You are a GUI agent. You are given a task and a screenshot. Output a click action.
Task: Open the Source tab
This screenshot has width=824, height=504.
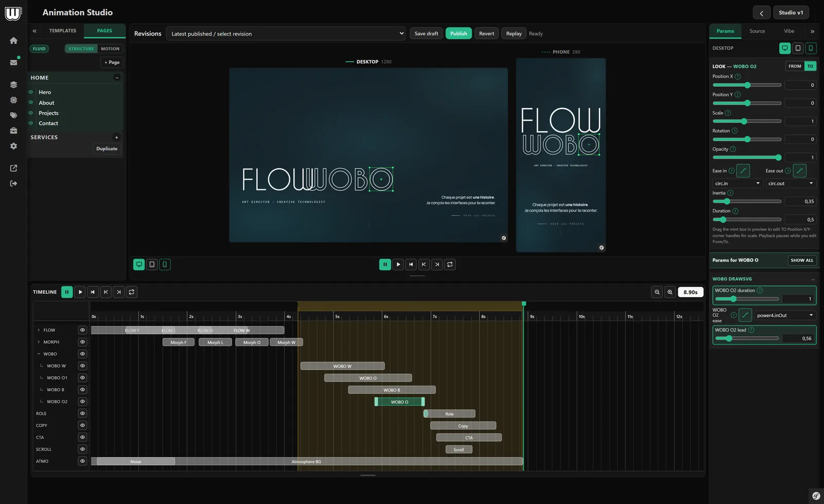tap(757, 31)
